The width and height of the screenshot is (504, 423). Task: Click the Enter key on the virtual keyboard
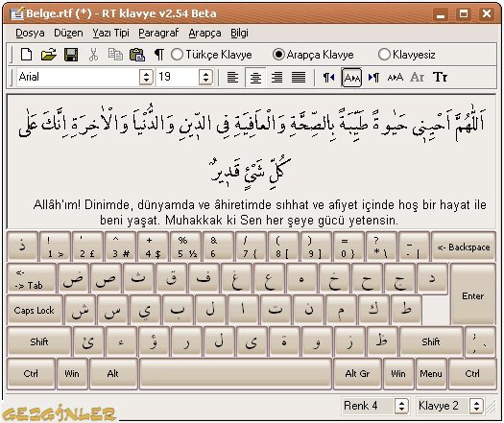(x=472, y=295)
